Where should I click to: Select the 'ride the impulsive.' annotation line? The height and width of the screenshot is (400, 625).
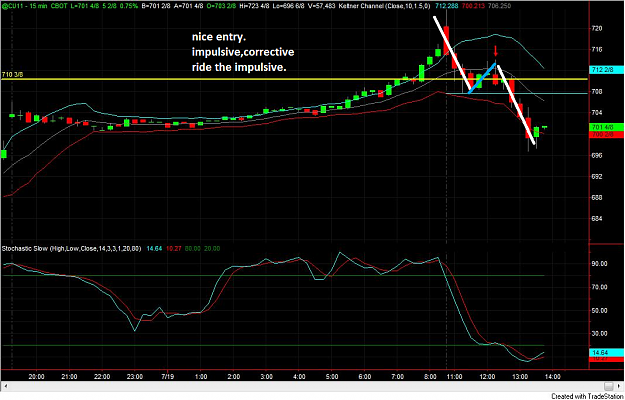coord(239,67)
